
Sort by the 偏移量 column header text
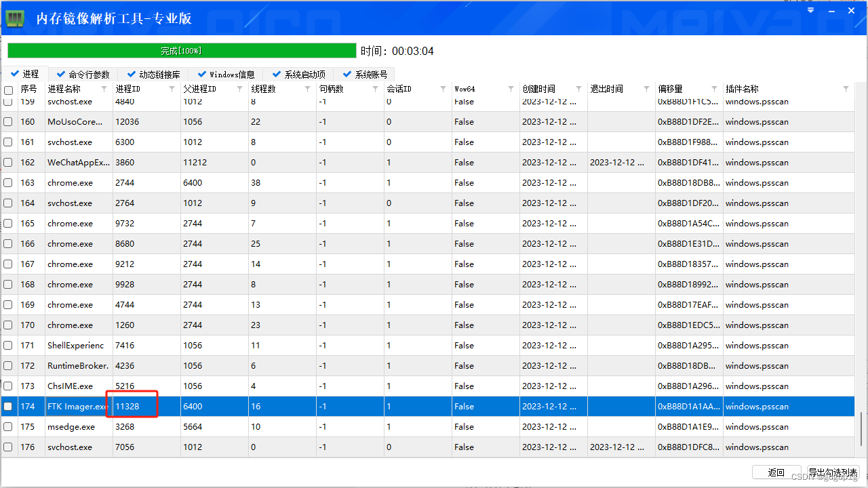click(670, 89)
